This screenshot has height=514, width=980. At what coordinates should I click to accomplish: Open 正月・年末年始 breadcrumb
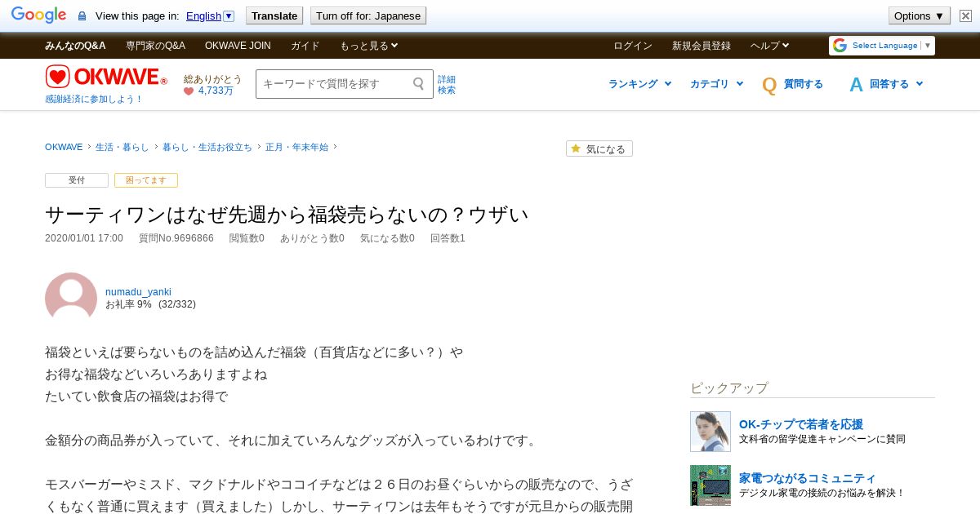[x=296, y=147]
